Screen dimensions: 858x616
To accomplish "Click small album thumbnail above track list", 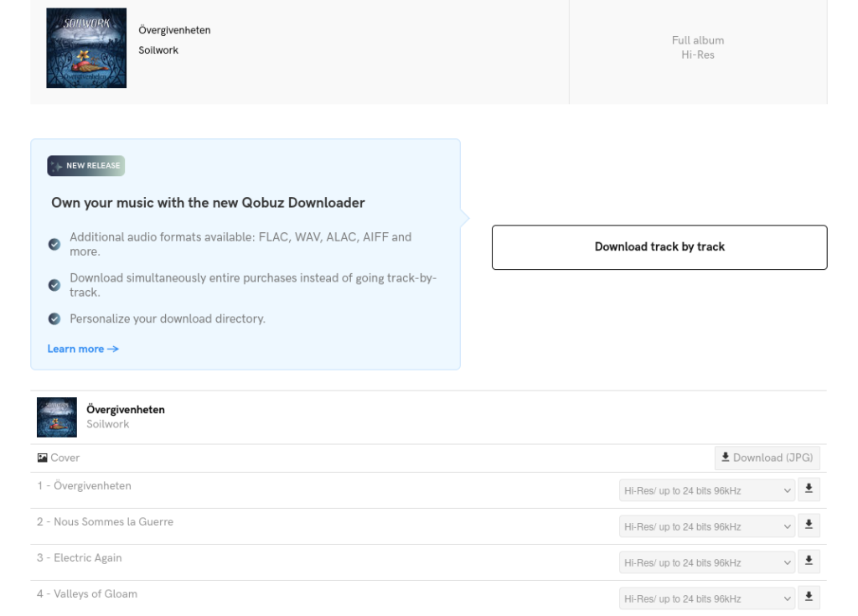I will point(56,417).
